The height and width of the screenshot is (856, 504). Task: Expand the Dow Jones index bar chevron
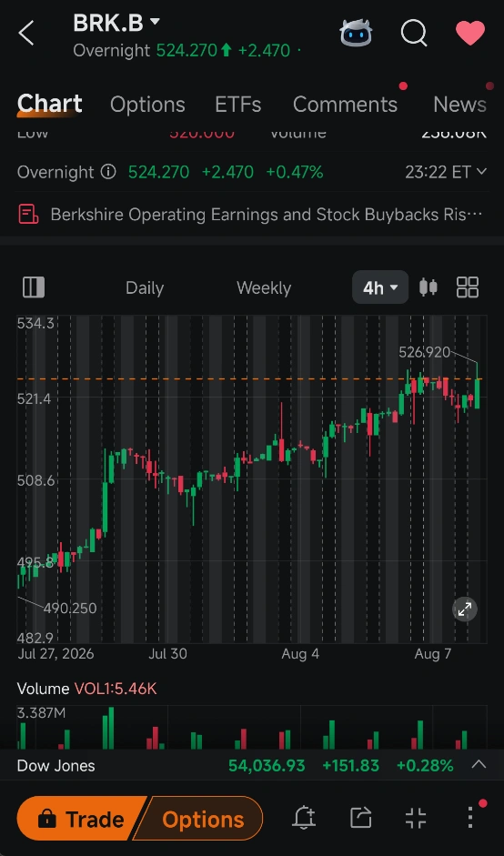click(479, 764)
